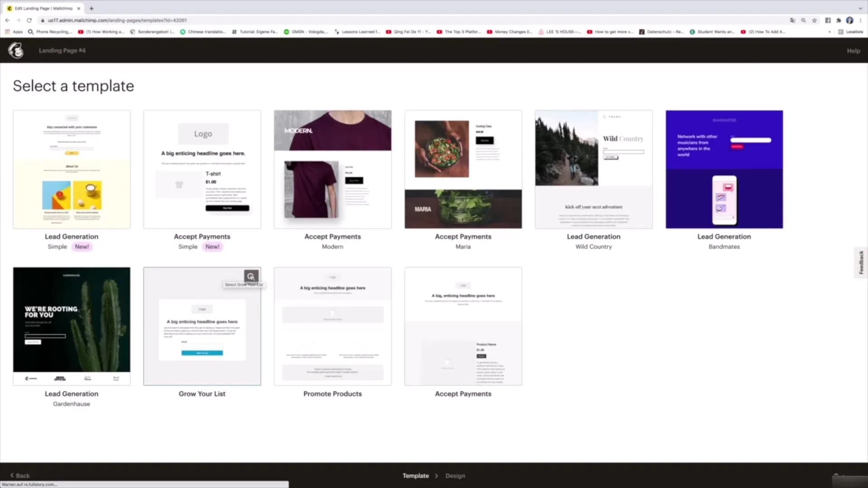Screen dimensions: 868x488
Task: Select the Wild Country template thumbnail
Action: pyautogui.click(x=594, y=169)
